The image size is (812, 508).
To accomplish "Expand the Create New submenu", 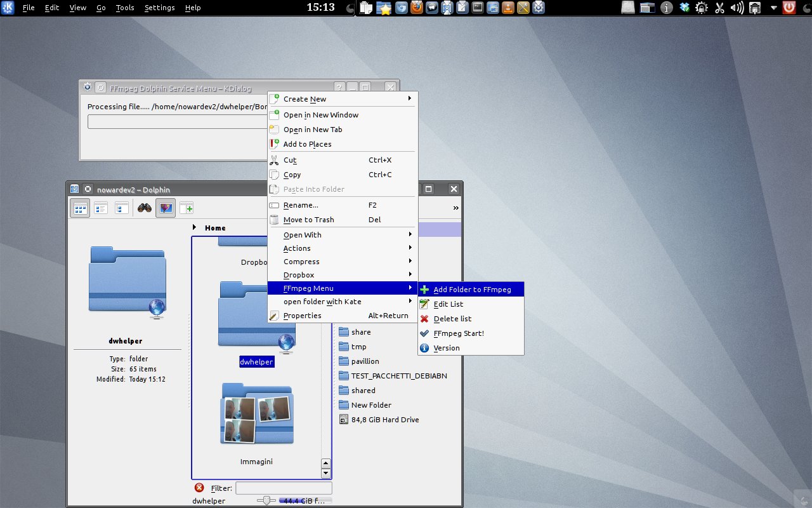I will pyautogui.click(x=343, y=98).
